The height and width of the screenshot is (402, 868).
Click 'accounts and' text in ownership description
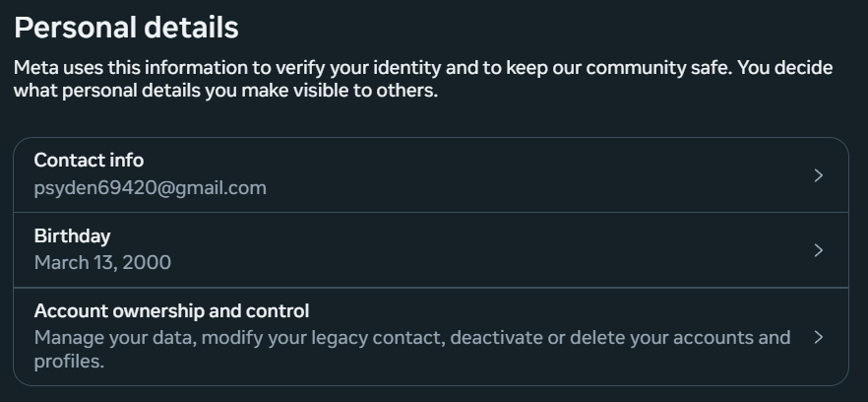pyautogui.click(x=734, y=338)
